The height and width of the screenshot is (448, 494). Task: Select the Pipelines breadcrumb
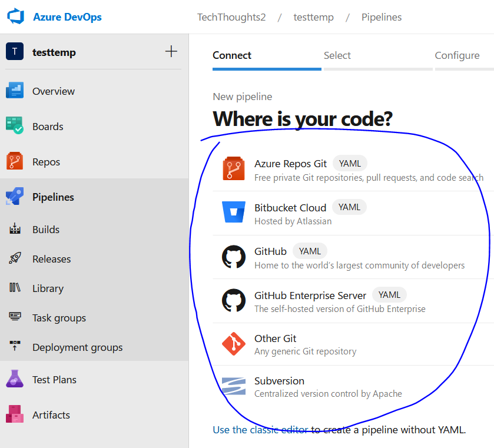pos(382,17)
